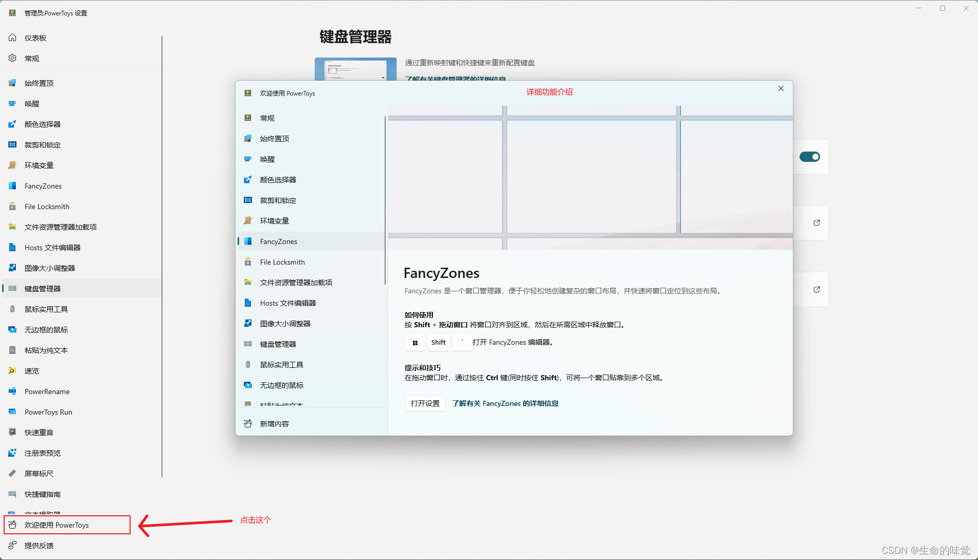Screen dimensions: 978x560
Task: Select 图像大小调整器 in welcome dialog list
Action: pos(311,324)
